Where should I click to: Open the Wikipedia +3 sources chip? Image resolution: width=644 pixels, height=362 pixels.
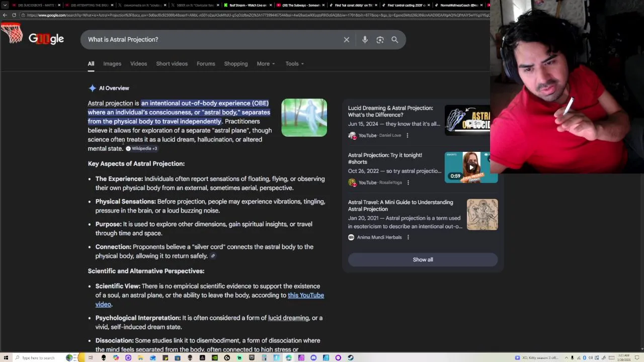(x=141, y=148)
